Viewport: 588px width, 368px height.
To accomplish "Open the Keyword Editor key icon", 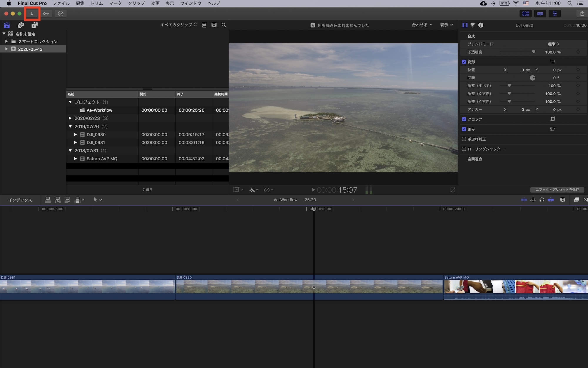I will tap(46, 14).
